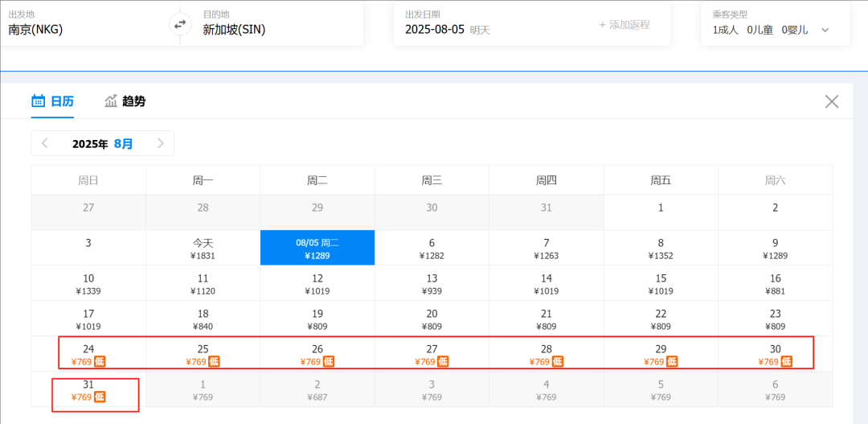
Task: Click 添加返程 to add return trip
Action: [624, 25]
